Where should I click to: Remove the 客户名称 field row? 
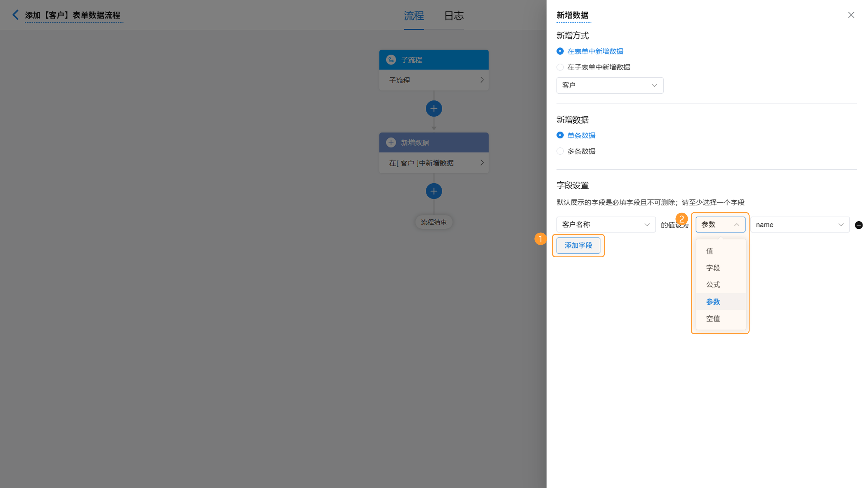[859, 225]
